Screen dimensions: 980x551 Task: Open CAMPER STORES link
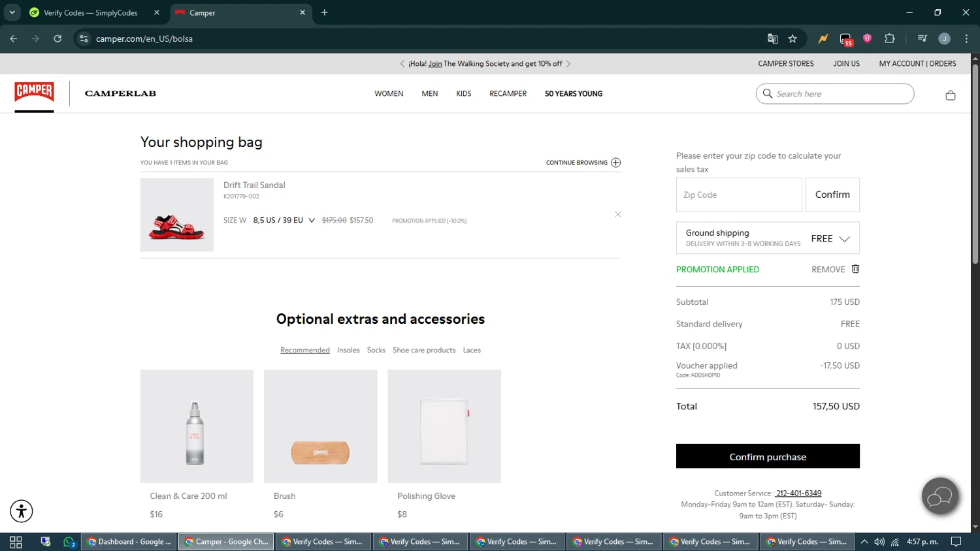tap(786, 63)
